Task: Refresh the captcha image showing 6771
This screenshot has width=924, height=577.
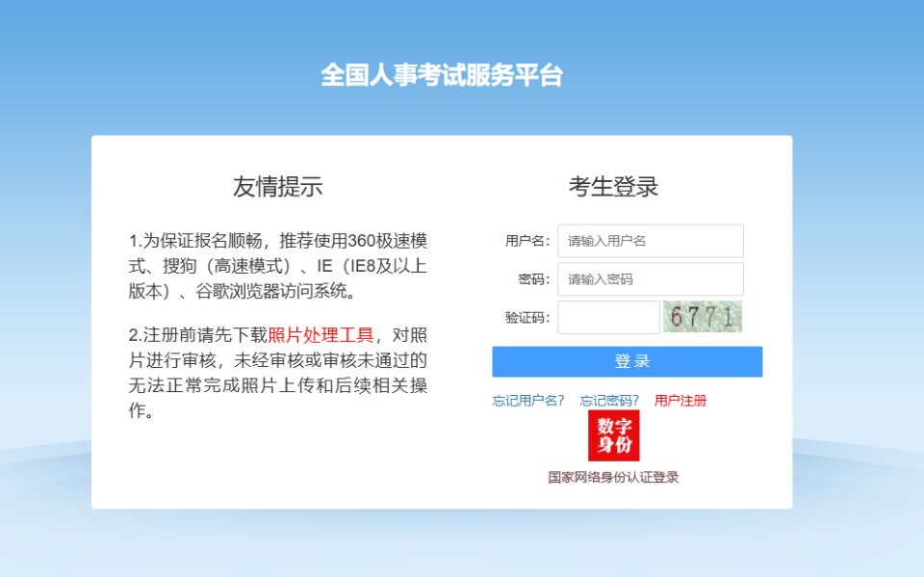Action: click(702, 317)
